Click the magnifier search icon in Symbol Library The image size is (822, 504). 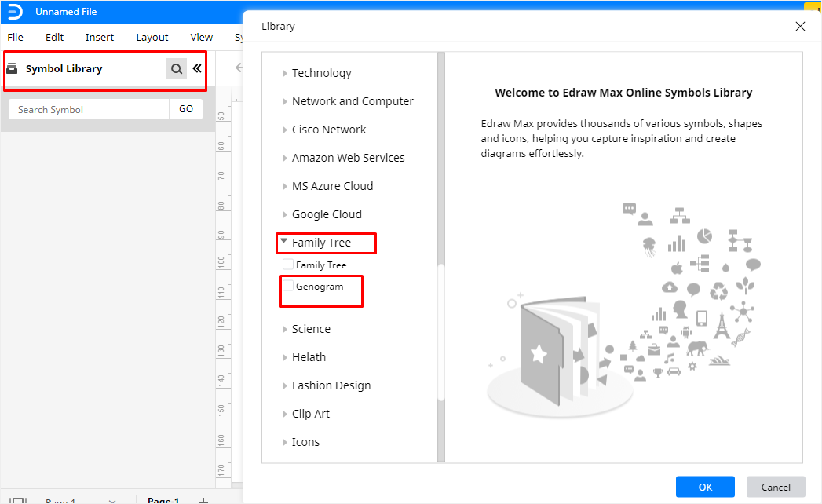pos(177,69)
